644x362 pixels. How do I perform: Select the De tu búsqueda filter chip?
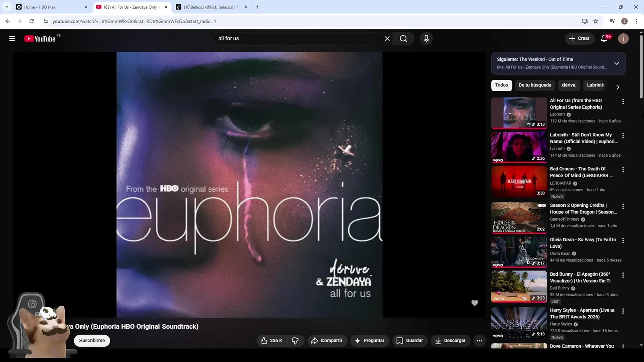[535, 85]
